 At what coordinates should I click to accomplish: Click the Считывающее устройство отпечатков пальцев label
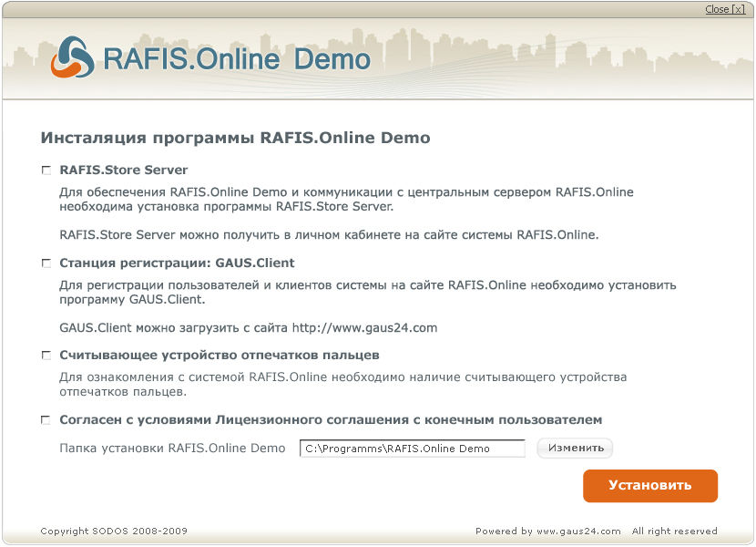[x=219, y=356]
